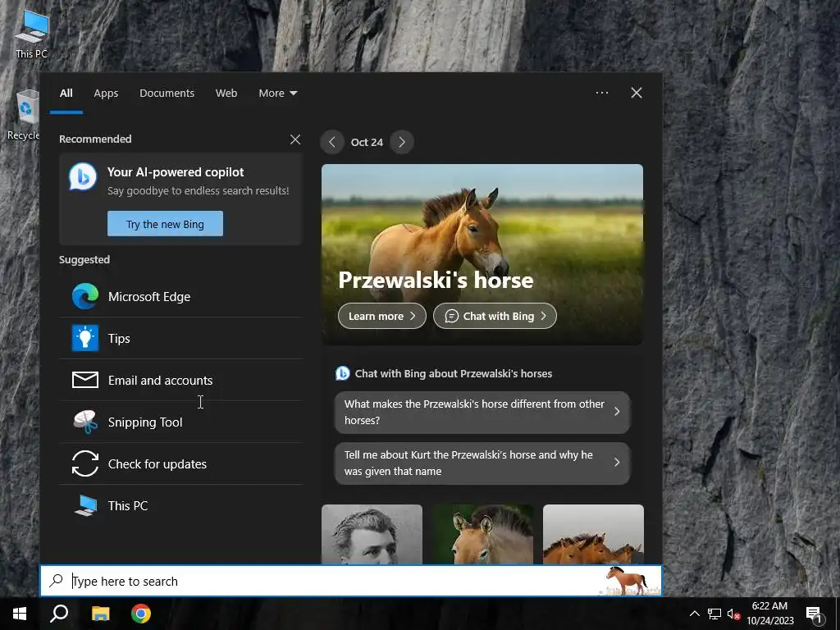
Task: Go to the next day arrow
Action: [402, 142]
